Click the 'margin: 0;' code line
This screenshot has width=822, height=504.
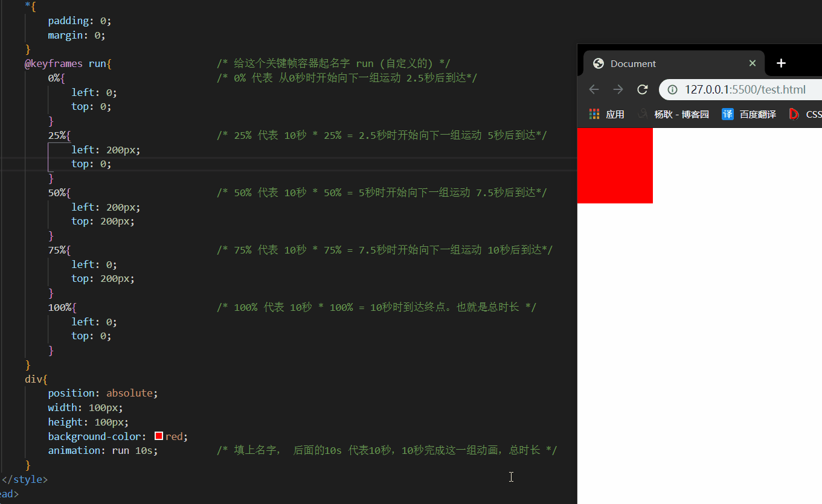[77, 35]
